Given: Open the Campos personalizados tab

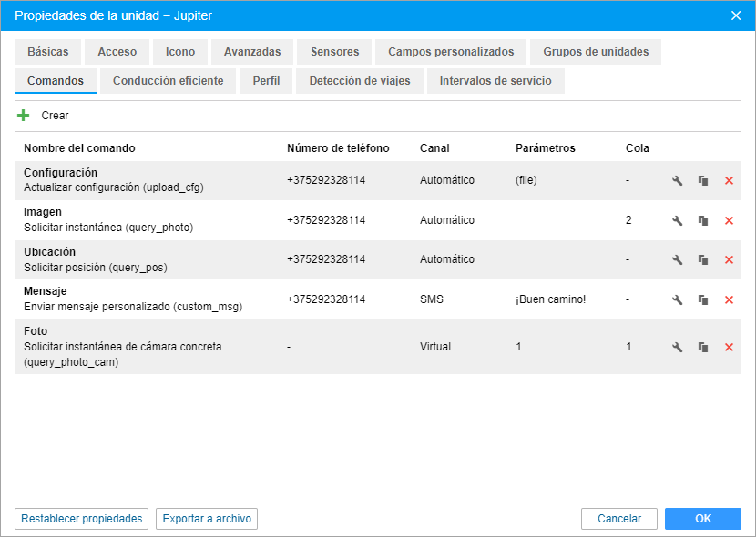Looking at the screenshot, I should click(451, 52).
